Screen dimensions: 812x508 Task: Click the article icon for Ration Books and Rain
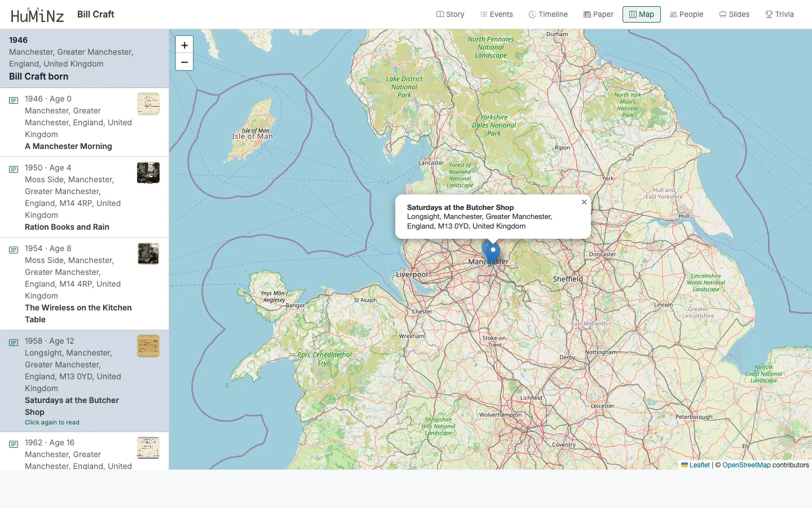[x=14, y=169]
